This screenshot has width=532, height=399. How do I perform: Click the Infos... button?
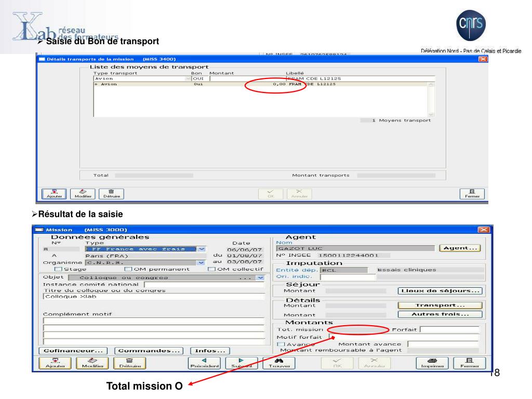(x=210, y=351)
